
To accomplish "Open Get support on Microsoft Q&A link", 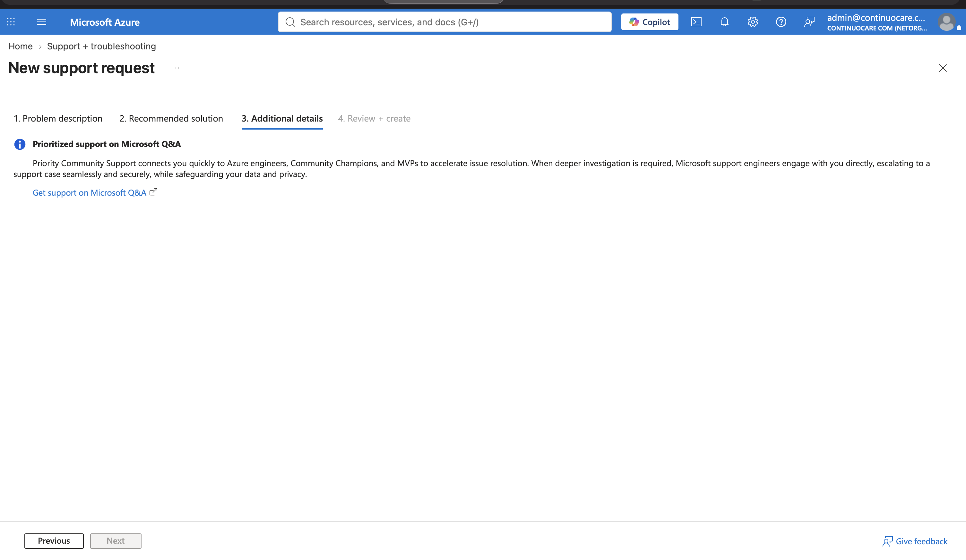I will click(89, 193).
